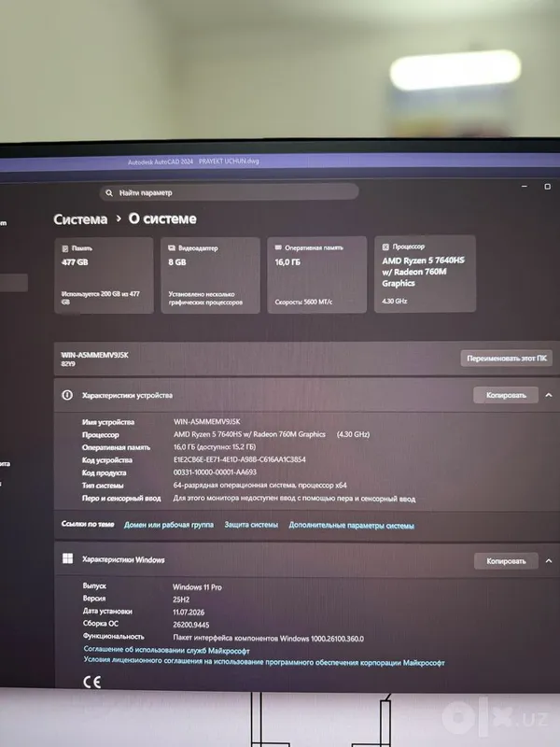Viewport: 560px width, 747px height.
Task: Select device ID E1E2CB6E-EE71-4E1D-A98B text
Action: tap(240, 459)
